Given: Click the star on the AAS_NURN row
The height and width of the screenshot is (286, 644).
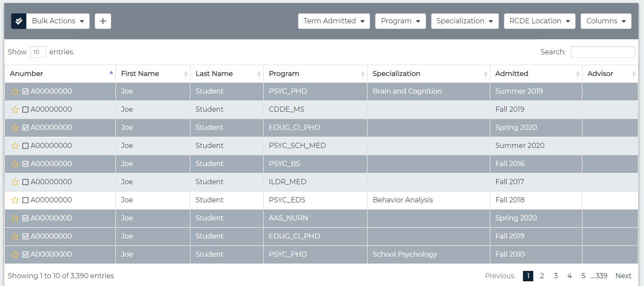Looking at the screenshot, I should [15, 218].
